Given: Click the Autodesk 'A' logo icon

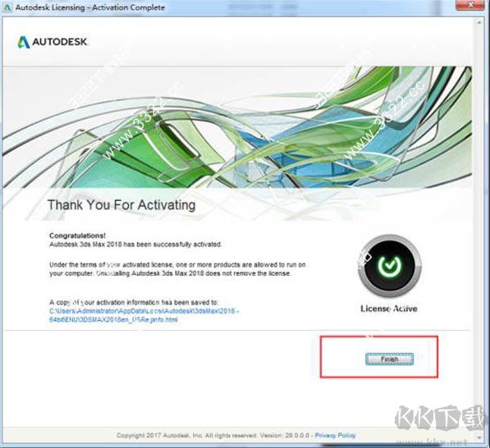Looking at the screenshot, I should point(24,42).
